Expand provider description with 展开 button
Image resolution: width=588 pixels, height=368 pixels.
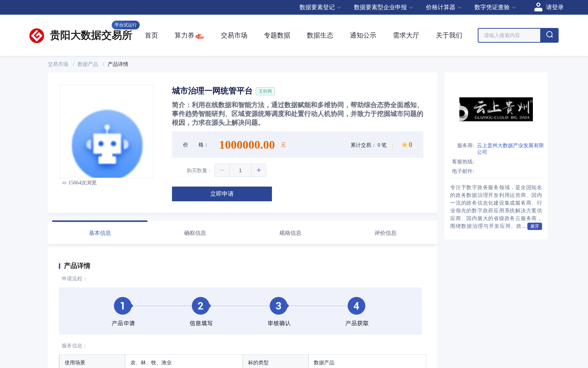535,226
